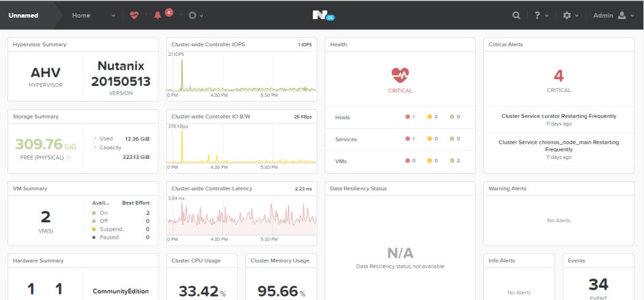Click the large critical heart icon in Health
The width and height of the screenshot is (644, 300).
[x=400, y=76]
